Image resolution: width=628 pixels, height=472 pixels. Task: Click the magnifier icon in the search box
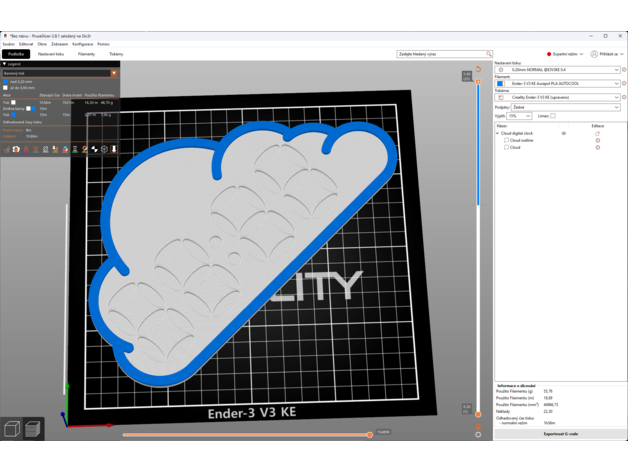[489, 54]
